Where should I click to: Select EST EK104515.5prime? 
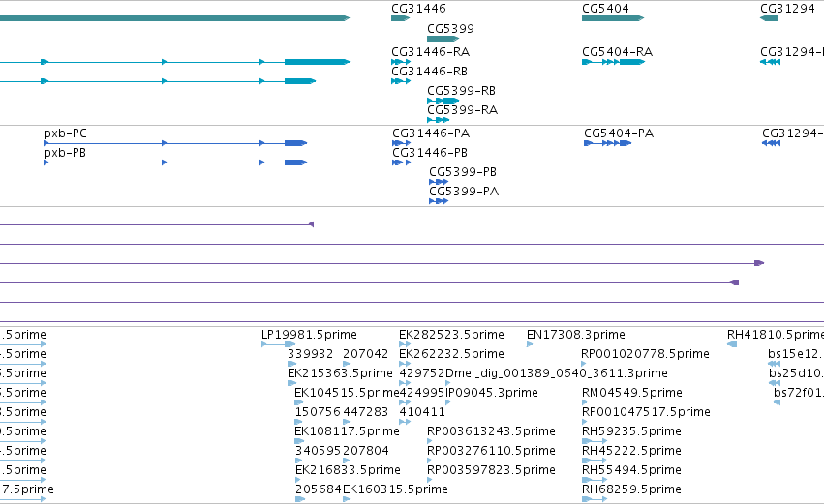(x=347, y=393)
